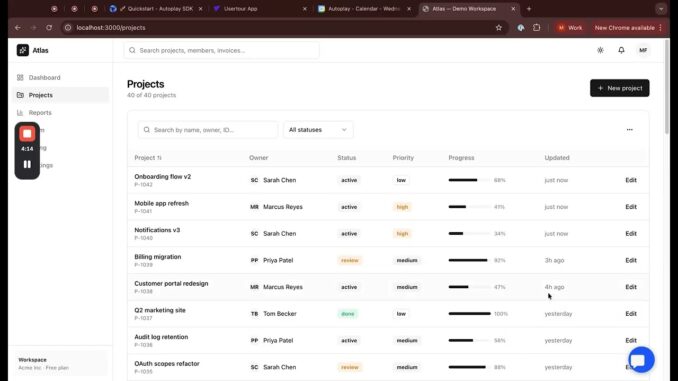The width and height of the screenshot is (678, 381).
Task: Switch to the Usertour App browser tab
Action: [259, 9]
